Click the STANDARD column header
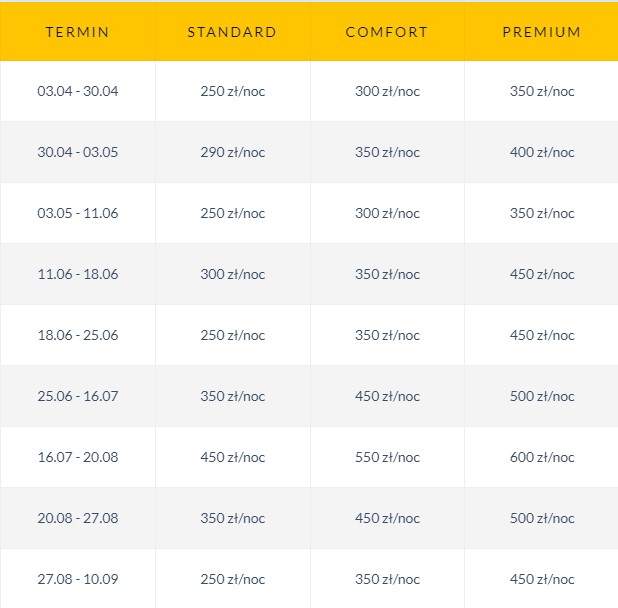The height and width of the screenshot is (608, 618). coord(232,32)
